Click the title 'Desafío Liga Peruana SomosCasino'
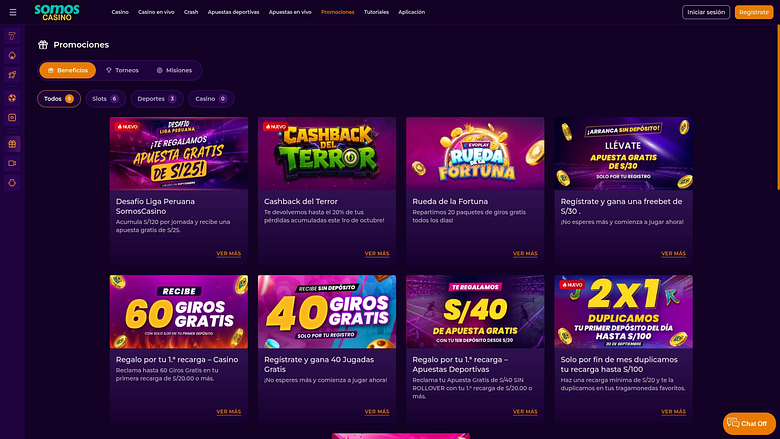Image resolution: width=780 pixels, height=439 pixels. (155, 206)
